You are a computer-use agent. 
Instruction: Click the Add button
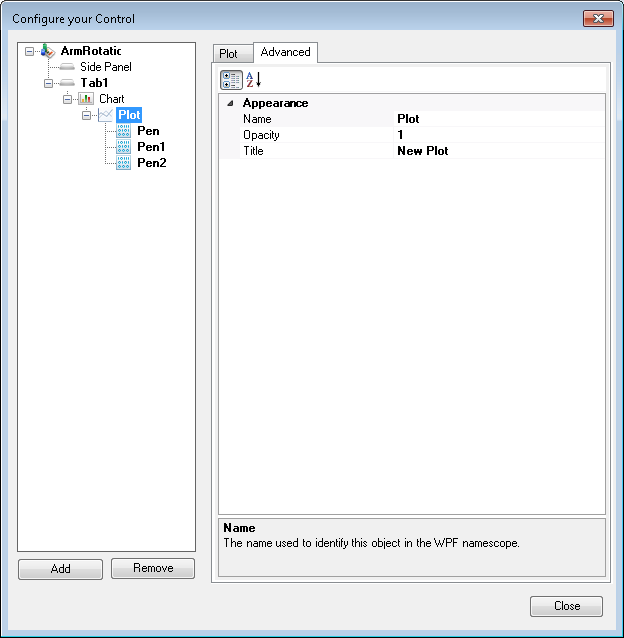click(60, 569)
